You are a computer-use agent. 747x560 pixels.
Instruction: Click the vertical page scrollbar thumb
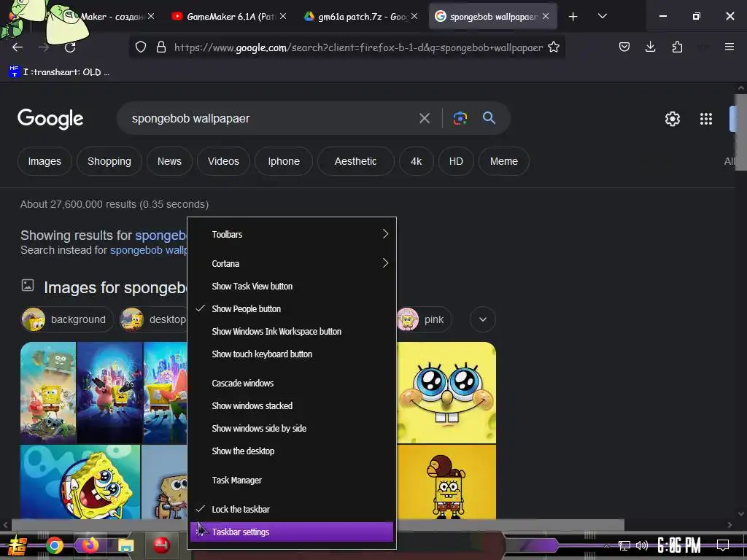741,131
